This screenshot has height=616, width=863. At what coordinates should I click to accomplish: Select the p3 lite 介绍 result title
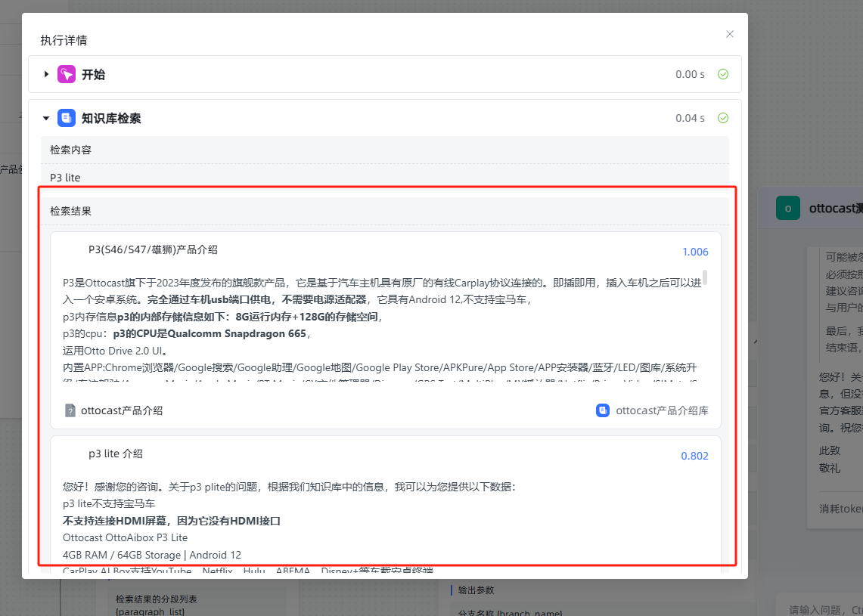pyautogui.click(x=116, y=453)
